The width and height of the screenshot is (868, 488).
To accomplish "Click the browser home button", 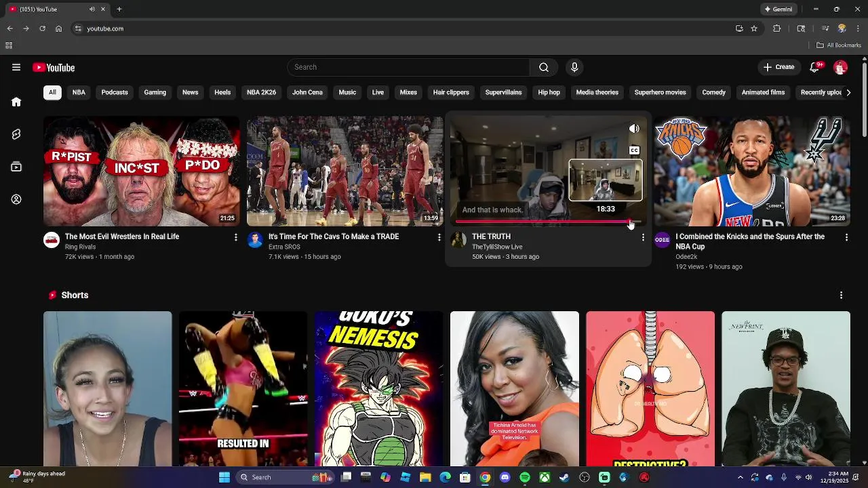I will 58,28.
